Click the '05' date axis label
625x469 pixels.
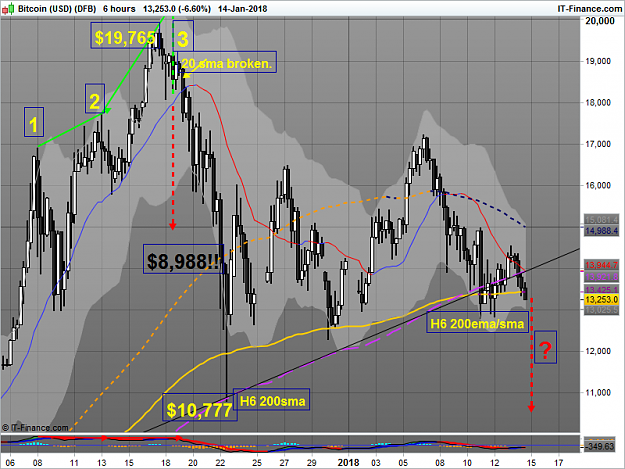(x=403, y=463)
